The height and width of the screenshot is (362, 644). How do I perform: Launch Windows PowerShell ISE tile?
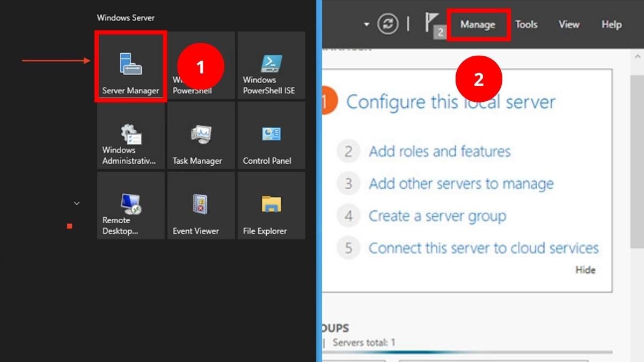(x=272, y=65)
